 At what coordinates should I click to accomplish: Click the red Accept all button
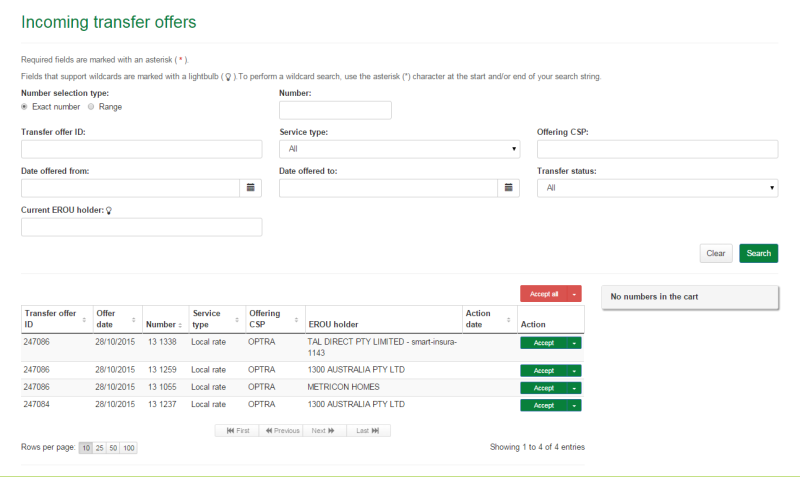[x=544, y=294]
